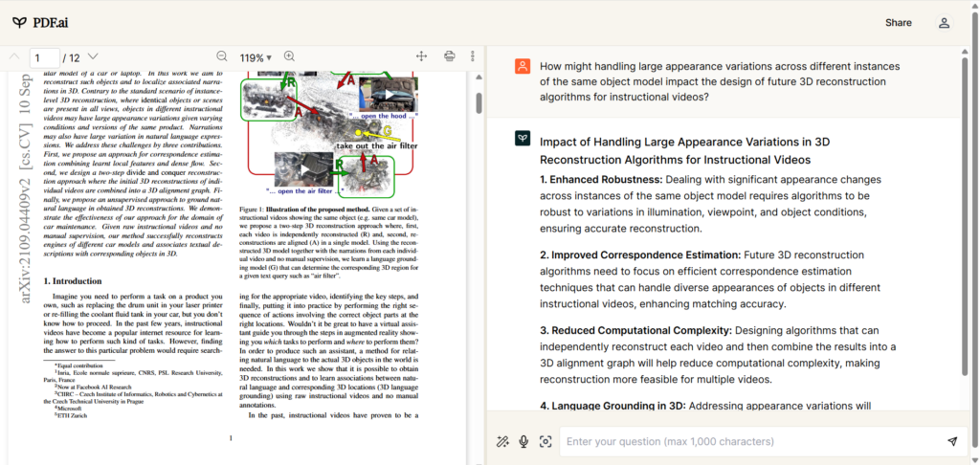This screenshot has width=980, height=465.
Task: Send the question with paper plane icon
Action: [952, 441]
